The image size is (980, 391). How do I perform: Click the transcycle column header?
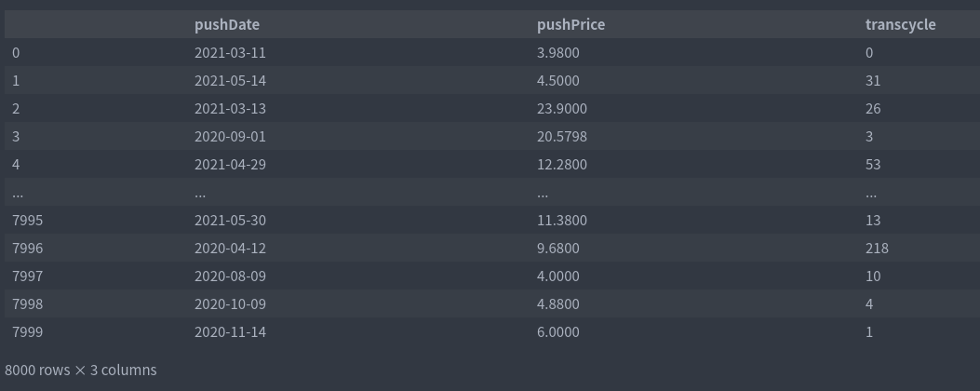coord(901,24)
